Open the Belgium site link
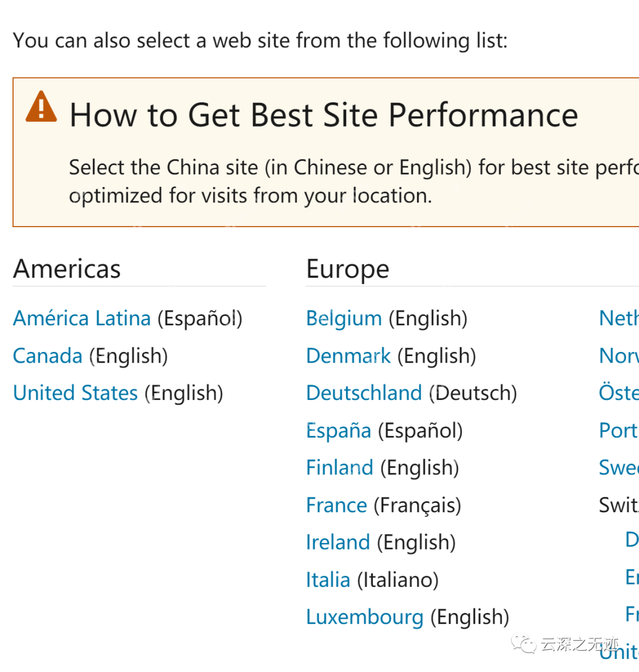Image resolution: width=639 pixels, height=672 pixels. 344,318
